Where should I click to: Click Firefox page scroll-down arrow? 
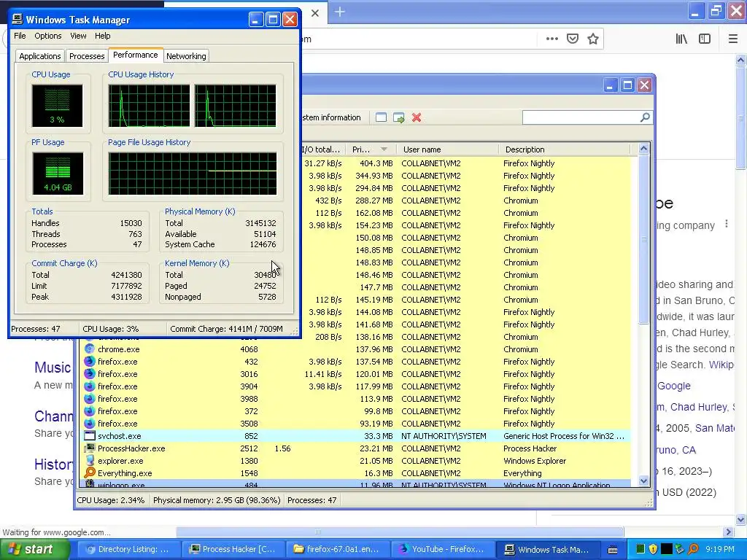pos(741,519)
